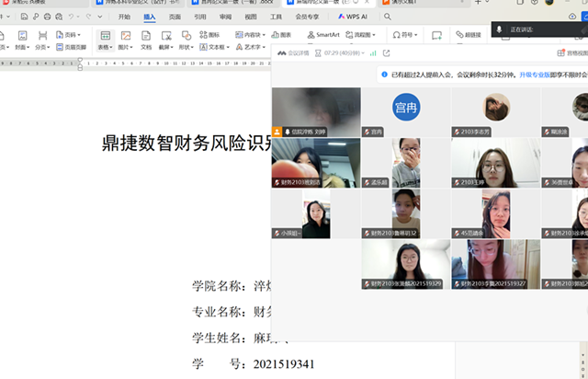Click the document vertical scrollbar at right edge
The width and height of the screenshot is (588, 379).
point(583,361)
